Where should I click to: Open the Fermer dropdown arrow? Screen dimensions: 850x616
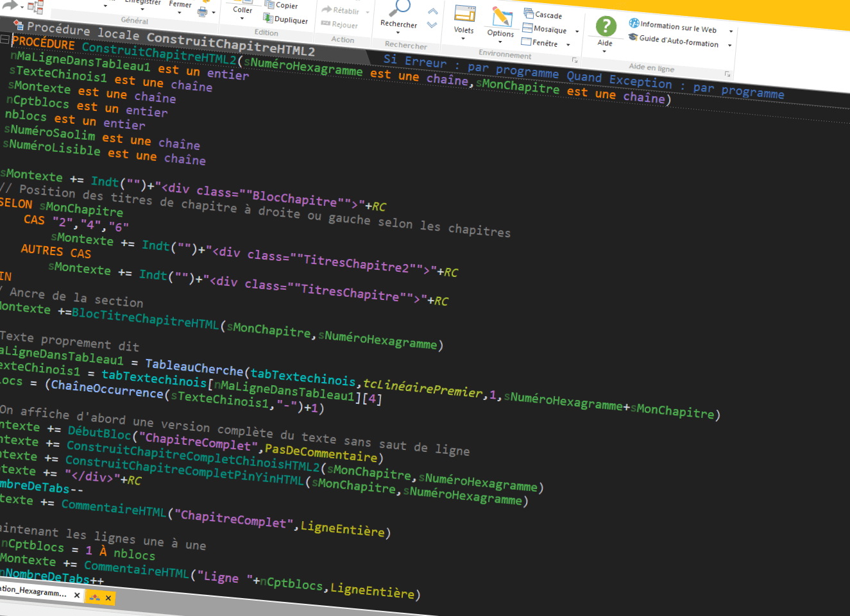(x=180, y=12)
